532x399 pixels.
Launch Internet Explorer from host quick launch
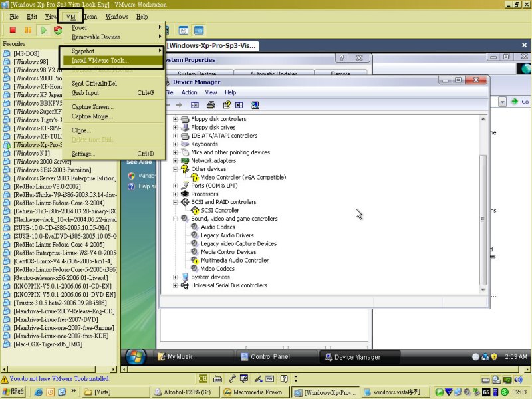click(39, 392)
